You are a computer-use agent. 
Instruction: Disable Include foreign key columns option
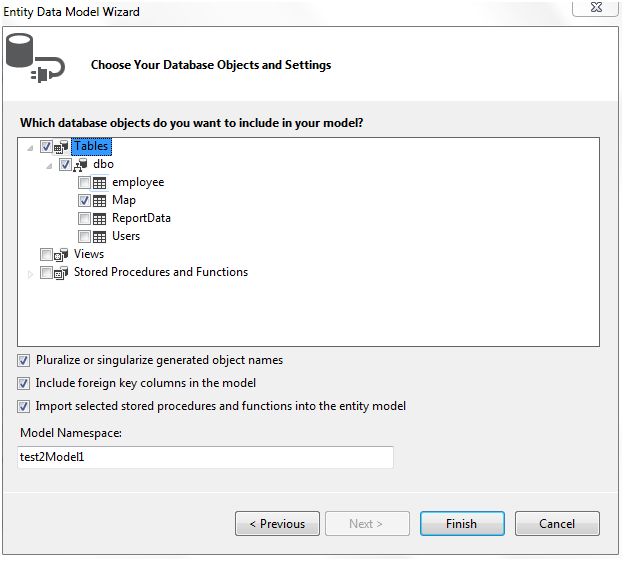23,384
